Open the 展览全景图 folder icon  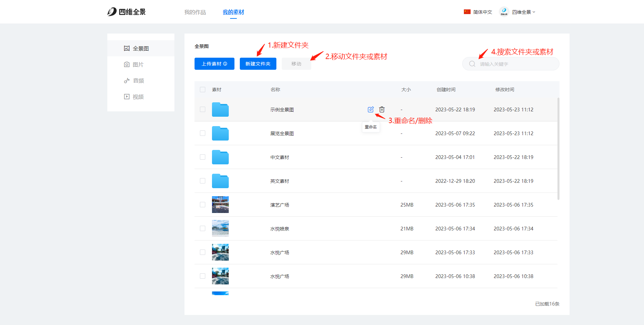click(220, 133)
